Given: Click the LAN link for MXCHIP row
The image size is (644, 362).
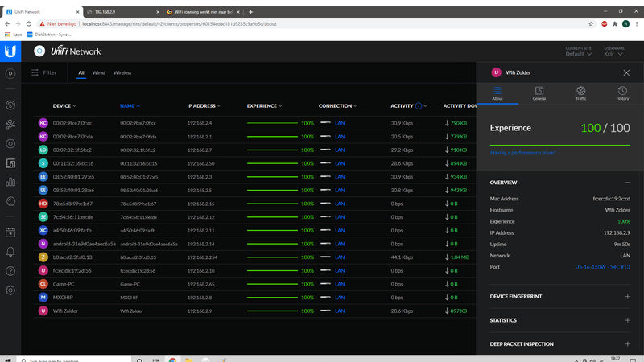Looking at the screenshot, I should (x=340, y=298).
